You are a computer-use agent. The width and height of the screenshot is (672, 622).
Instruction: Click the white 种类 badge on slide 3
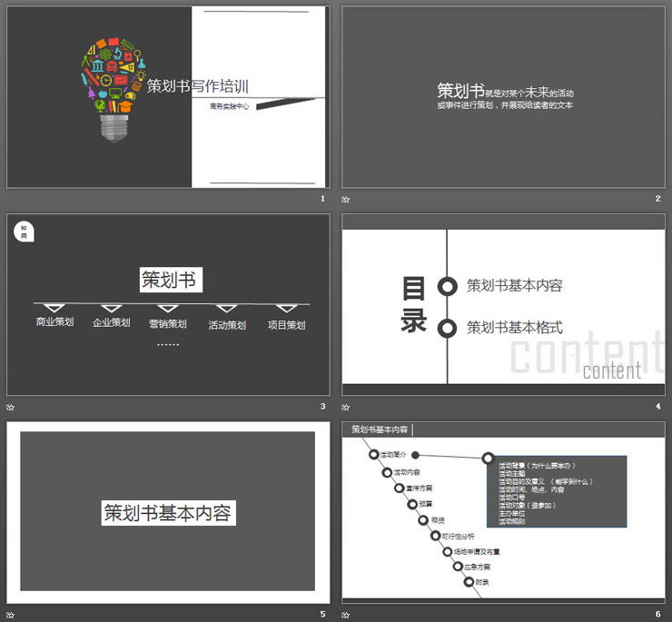[x=25, y=232]
